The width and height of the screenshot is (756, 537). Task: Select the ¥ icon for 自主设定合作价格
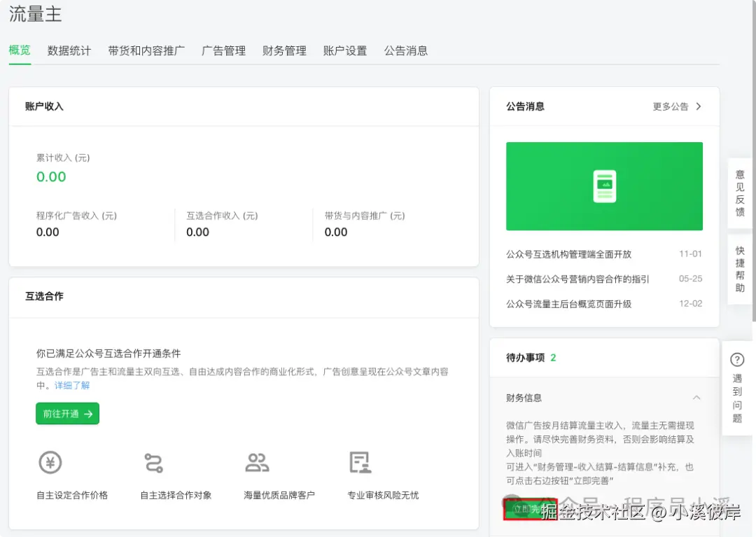(x=49, y=462)
